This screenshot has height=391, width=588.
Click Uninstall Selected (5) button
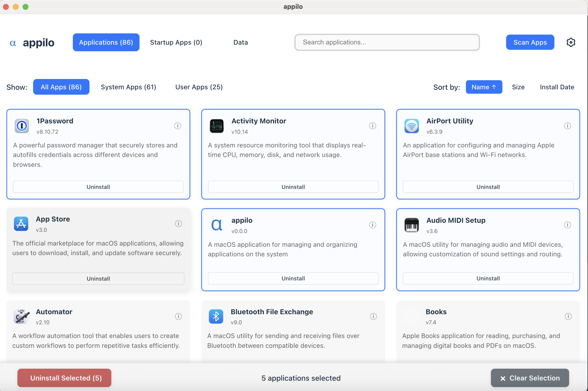(x=64, y=378)
